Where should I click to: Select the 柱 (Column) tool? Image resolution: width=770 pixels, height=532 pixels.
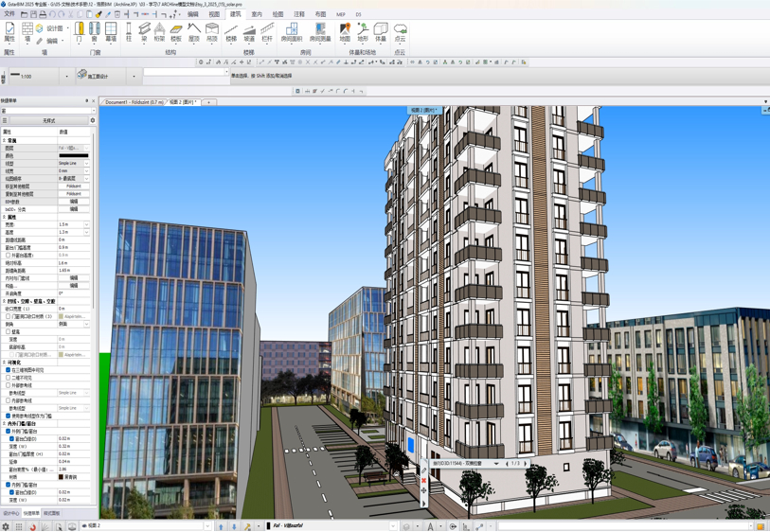coord(129,32)
